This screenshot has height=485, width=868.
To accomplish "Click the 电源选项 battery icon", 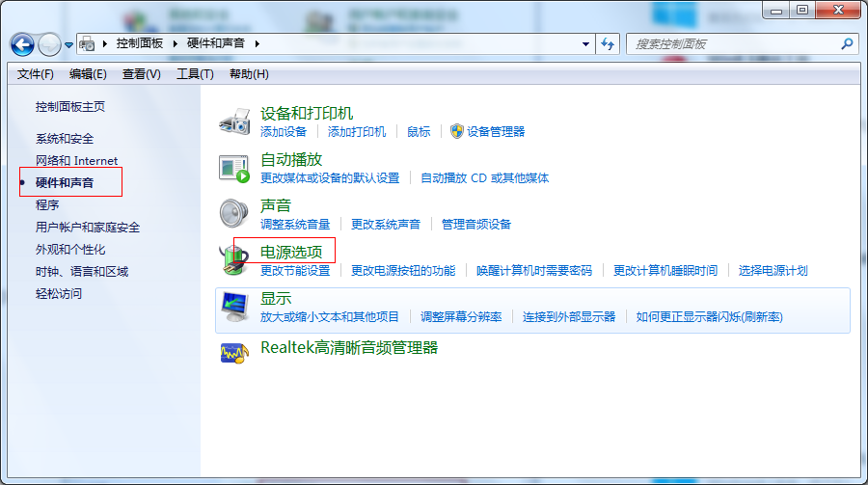I will coord(234,259).
